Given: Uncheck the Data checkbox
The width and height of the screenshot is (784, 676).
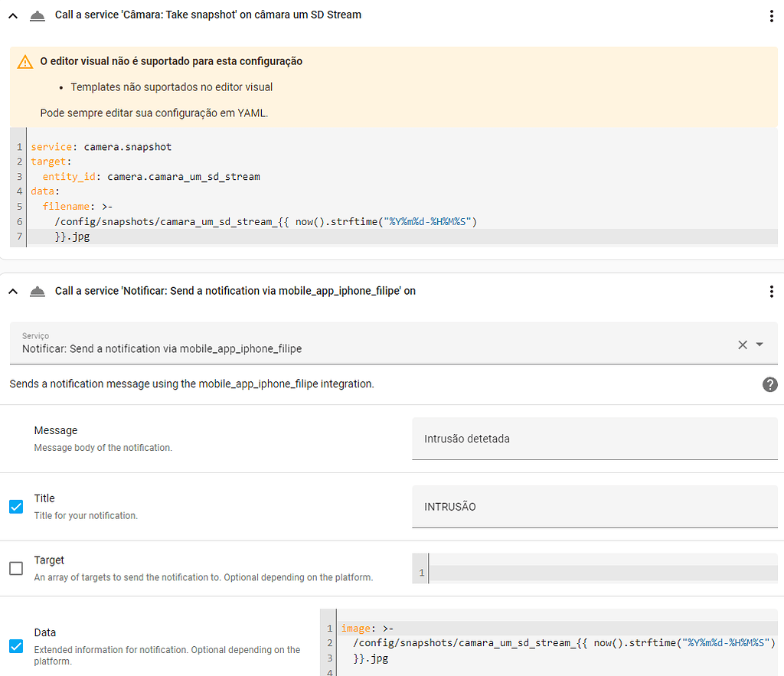Looking at the screenshot, I should (16, 646).
